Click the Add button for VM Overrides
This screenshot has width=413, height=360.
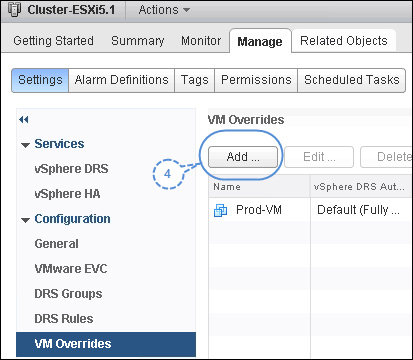[243, 157]
